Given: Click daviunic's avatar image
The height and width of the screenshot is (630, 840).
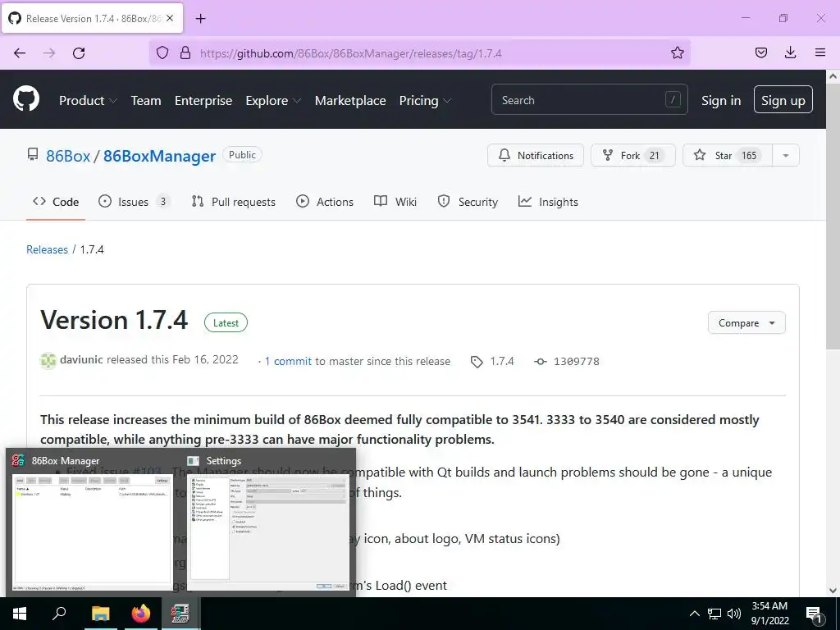Looking at the screenshot, I should [48, 361].
